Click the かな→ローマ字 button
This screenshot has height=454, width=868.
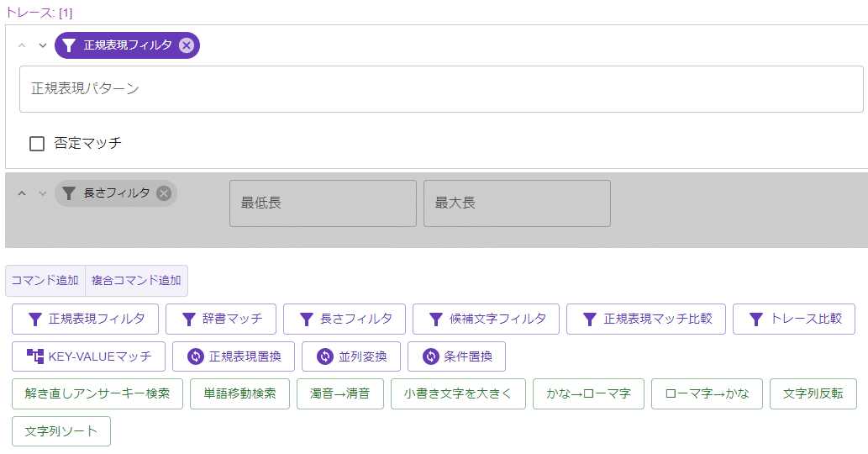pyautogui.click(x=588, y=393)
